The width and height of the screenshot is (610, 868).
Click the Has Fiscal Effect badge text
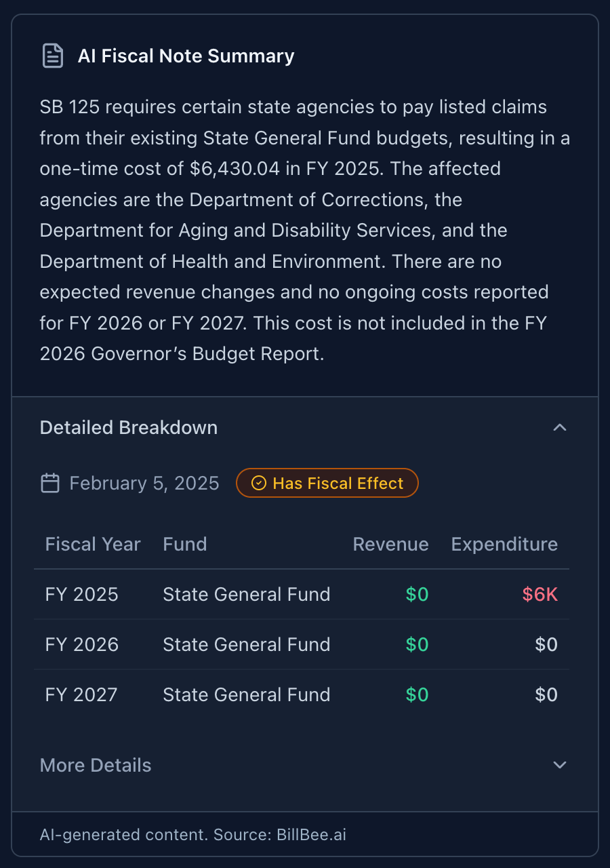point(338,484)
